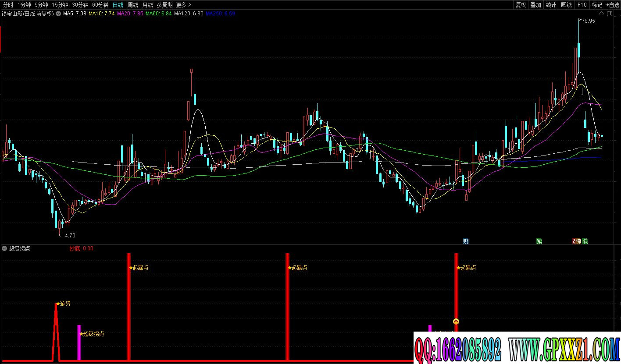Click the MA20 magenta indicator label
This screenshot has width=621, height=364.
tap(130, 14)
